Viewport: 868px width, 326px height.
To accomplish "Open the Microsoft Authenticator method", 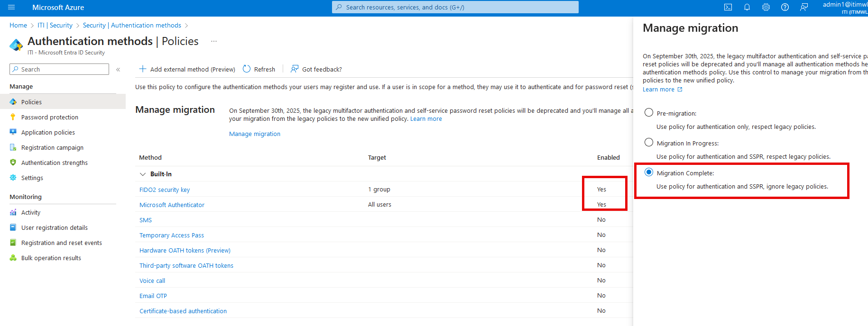I will [x=172, y=205].
